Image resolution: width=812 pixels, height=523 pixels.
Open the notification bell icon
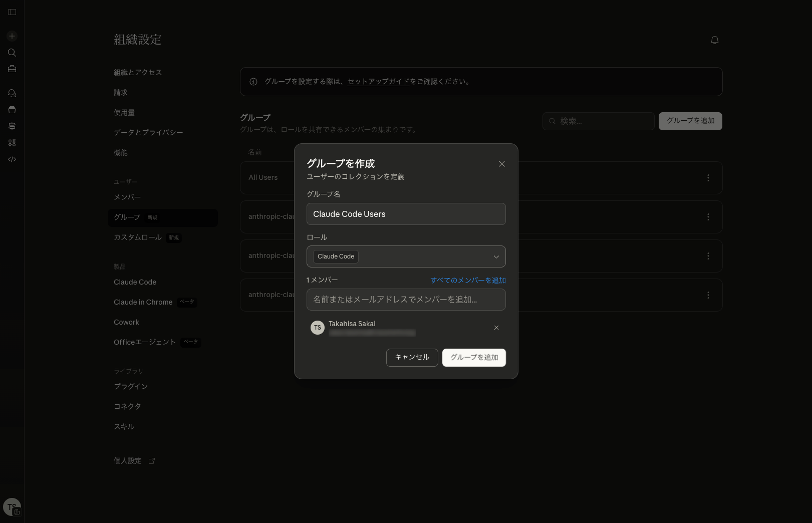[x=715, y=40]
